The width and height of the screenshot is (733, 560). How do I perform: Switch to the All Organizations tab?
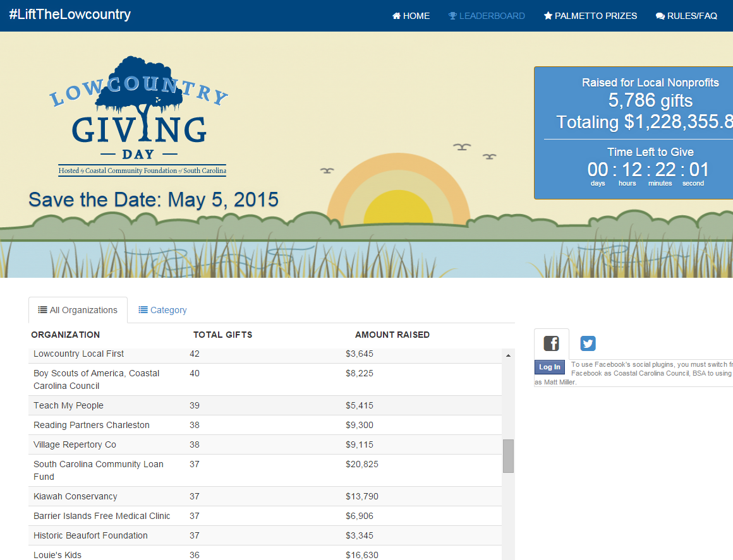point(78,310)
